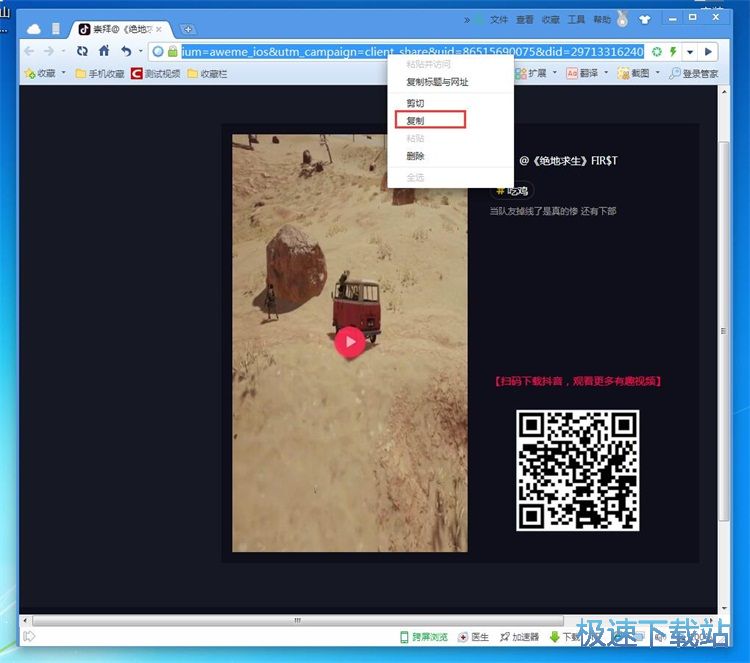This screenshot has height=663, width=750.
Task: Click the vertical scrollbar up arrow
Action: pos(724,91)
